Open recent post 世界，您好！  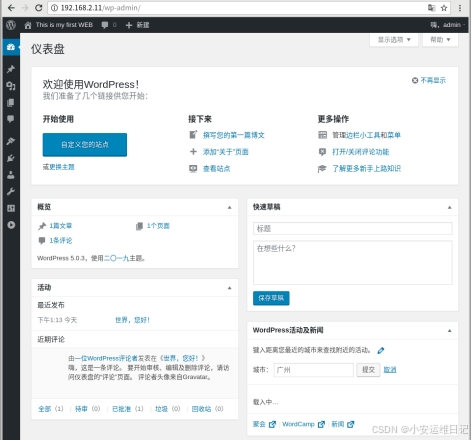132,320
